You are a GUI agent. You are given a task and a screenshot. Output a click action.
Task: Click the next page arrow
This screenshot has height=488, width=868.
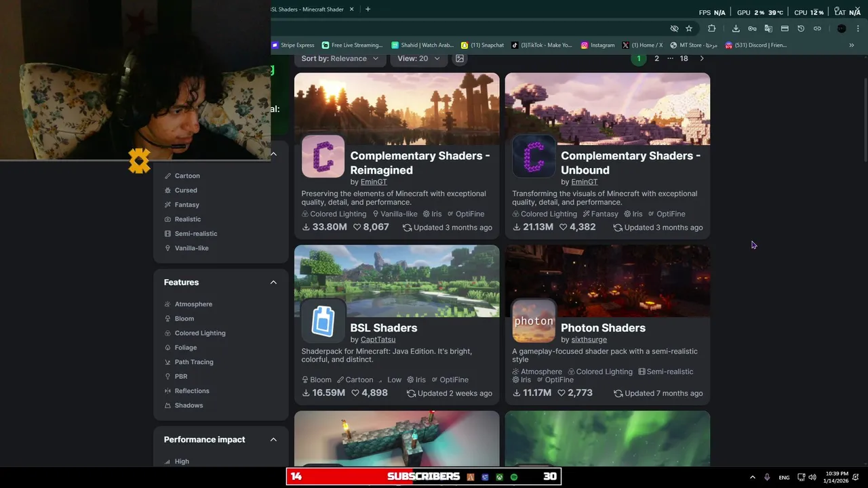pyautogui.click(x=702, y=58)
